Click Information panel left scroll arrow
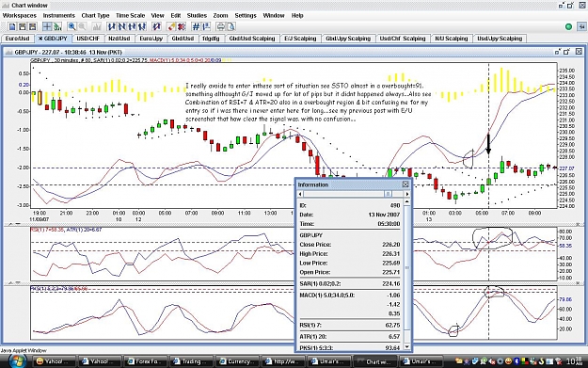This screenshot has width=588, height=368. tap(300, 194)
